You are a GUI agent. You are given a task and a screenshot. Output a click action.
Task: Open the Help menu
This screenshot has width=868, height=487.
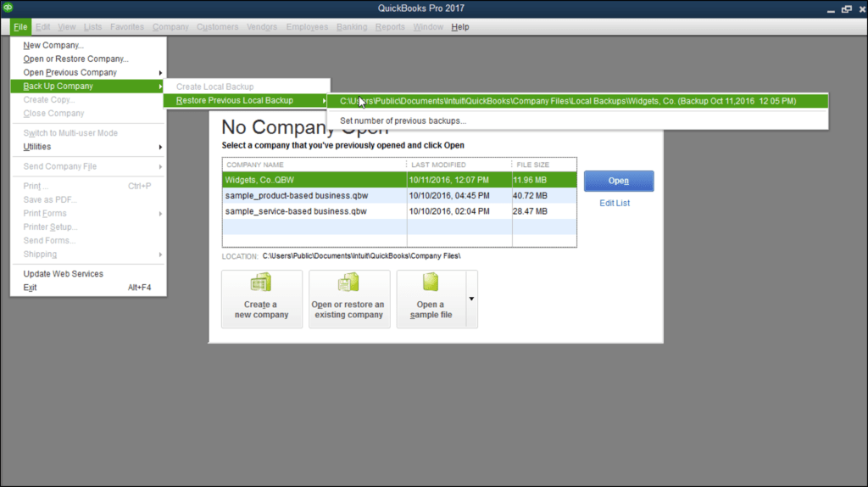pyautogui.click(x=460, y=26)
